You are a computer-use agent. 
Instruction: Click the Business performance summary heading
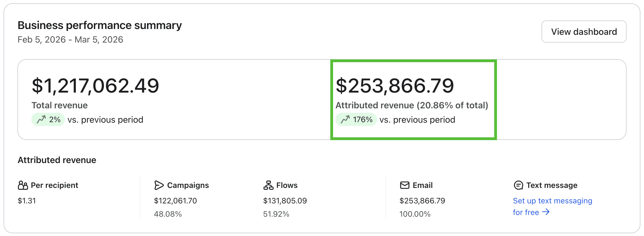[100, 25]
